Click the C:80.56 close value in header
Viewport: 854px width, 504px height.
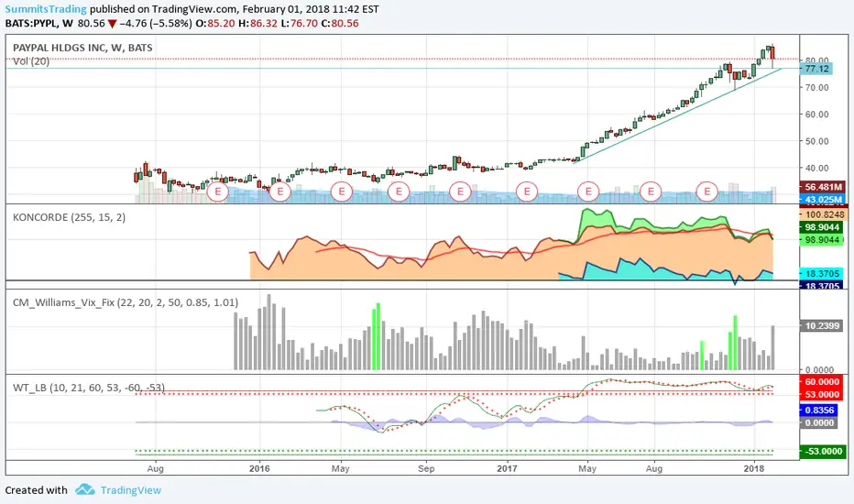pyautogui.click(x=340, y=24)
